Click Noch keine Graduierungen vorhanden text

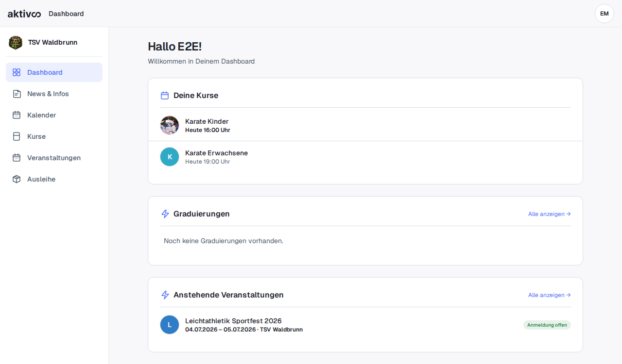pyautogui.click(x=224, y=241)
